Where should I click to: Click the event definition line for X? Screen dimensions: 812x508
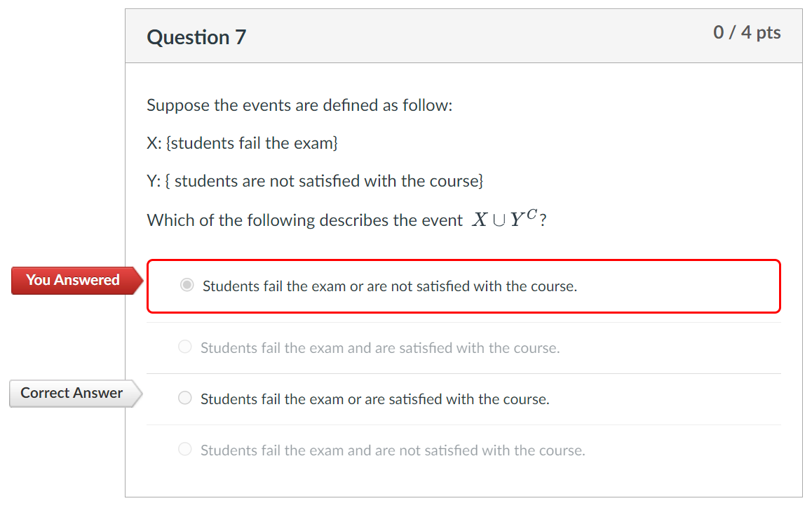pos(243,142)
